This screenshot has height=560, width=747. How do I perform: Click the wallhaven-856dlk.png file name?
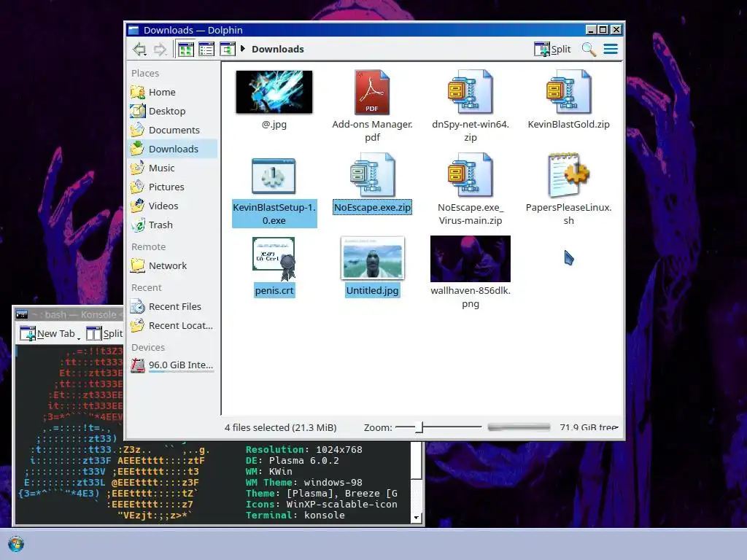tap(471, 297)
